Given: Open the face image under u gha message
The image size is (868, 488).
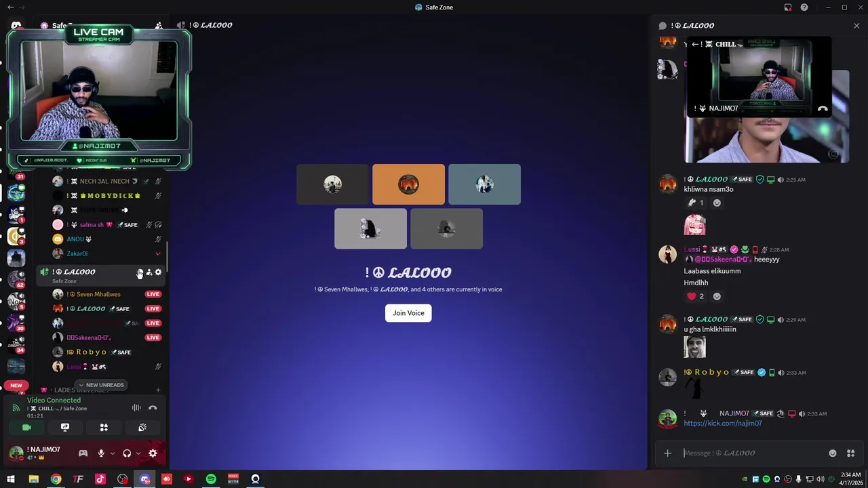Looking at the screenshot, I should [x=694, y=347].
